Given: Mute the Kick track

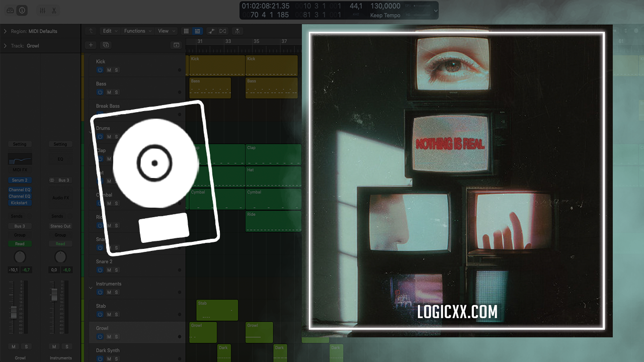Looking at the screenshot, I should pos(109,70).
